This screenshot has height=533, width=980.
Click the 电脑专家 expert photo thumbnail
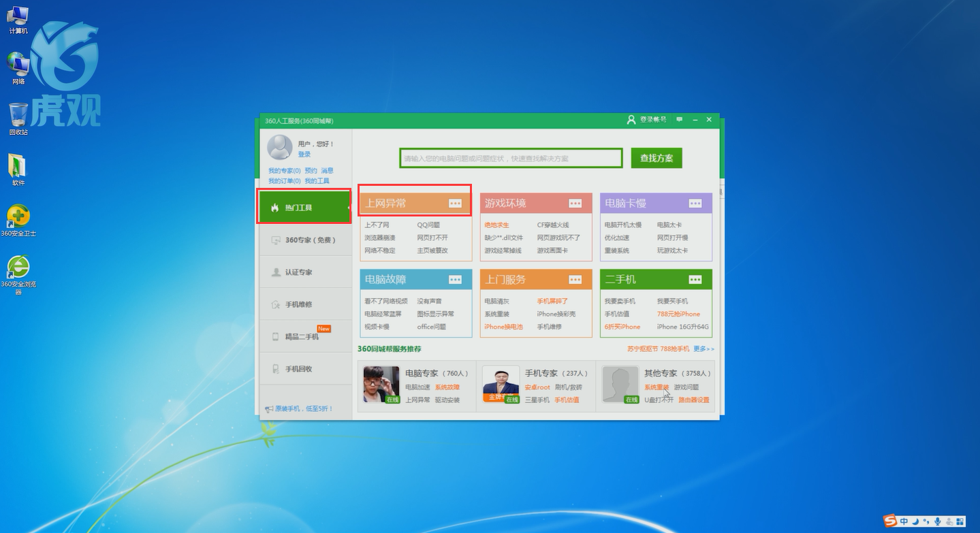tap(381, 385)
